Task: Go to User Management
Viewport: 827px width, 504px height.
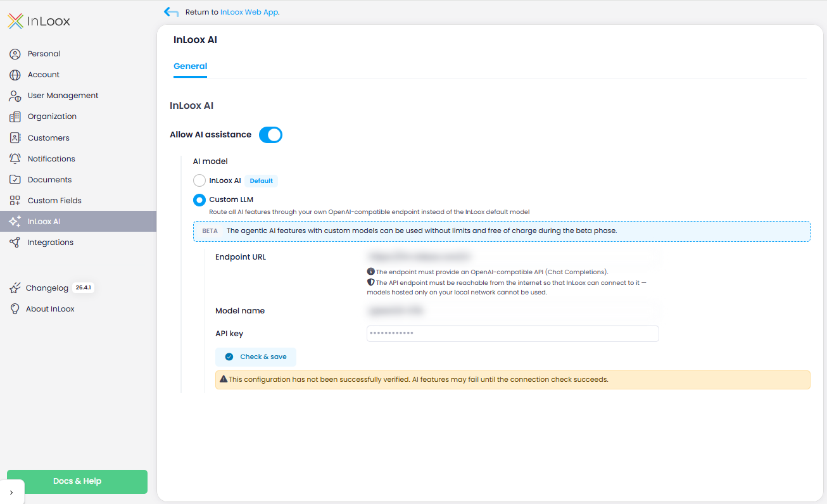Action: tap(78, 96)
